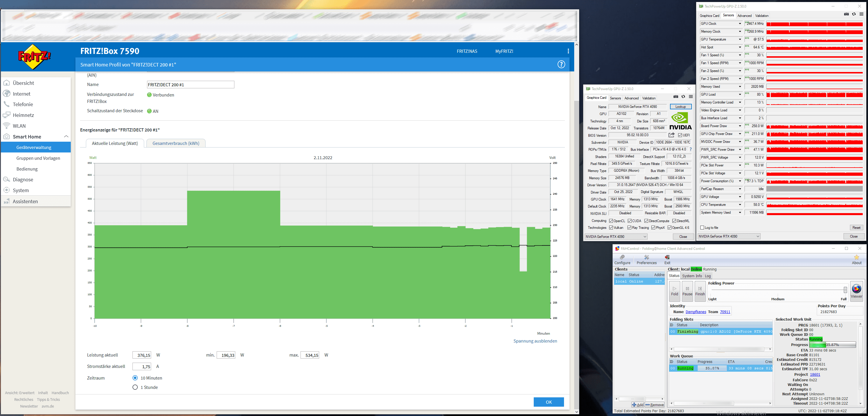This screenshot has height=416, width=868.
Task: Open the FRITZ!Box help question mark icon
Action: (561, 64)
